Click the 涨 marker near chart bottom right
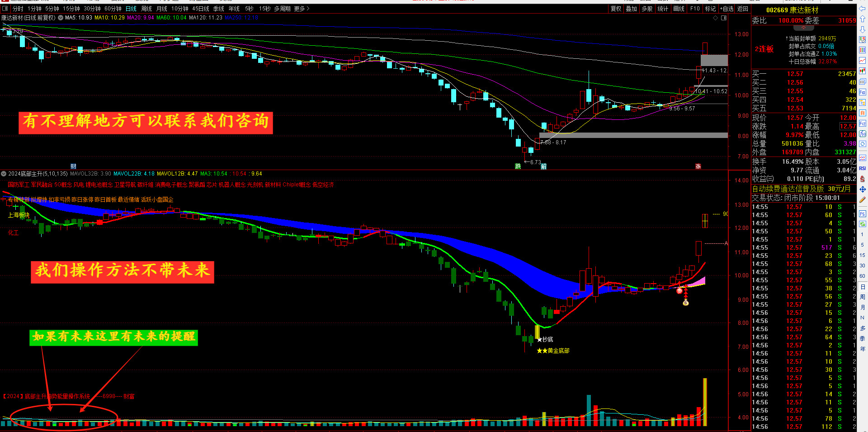 tap(698, 166)
